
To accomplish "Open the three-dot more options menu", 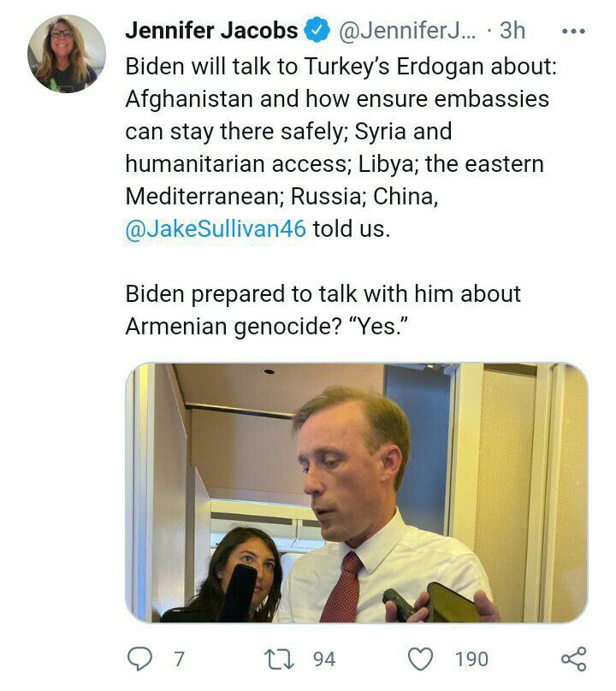I will point(574,32).
